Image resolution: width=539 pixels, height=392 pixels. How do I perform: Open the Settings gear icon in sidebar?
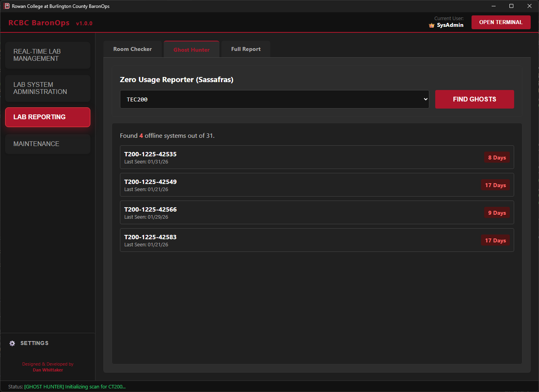point(12,343)
